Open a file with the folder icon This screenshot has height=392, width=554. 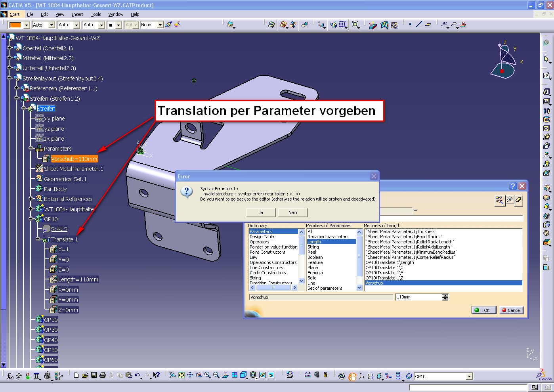pos(85,375)
